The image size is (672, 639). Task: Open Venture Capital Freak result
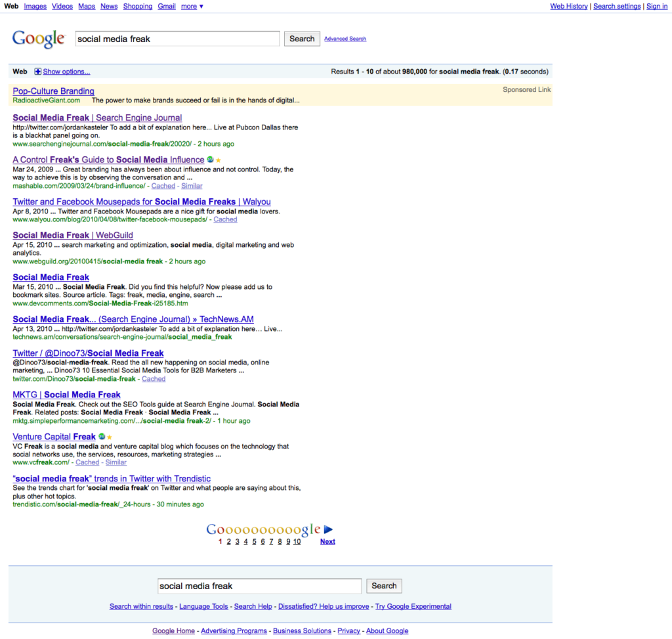click(x=54, y=437)
